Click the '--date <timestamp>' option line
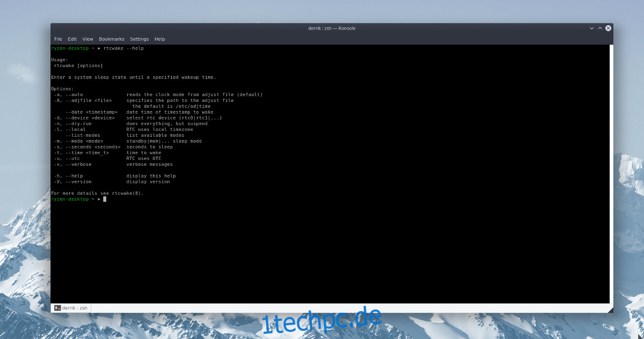The height and width of the screenshot is (339, 644). (140, 112)
